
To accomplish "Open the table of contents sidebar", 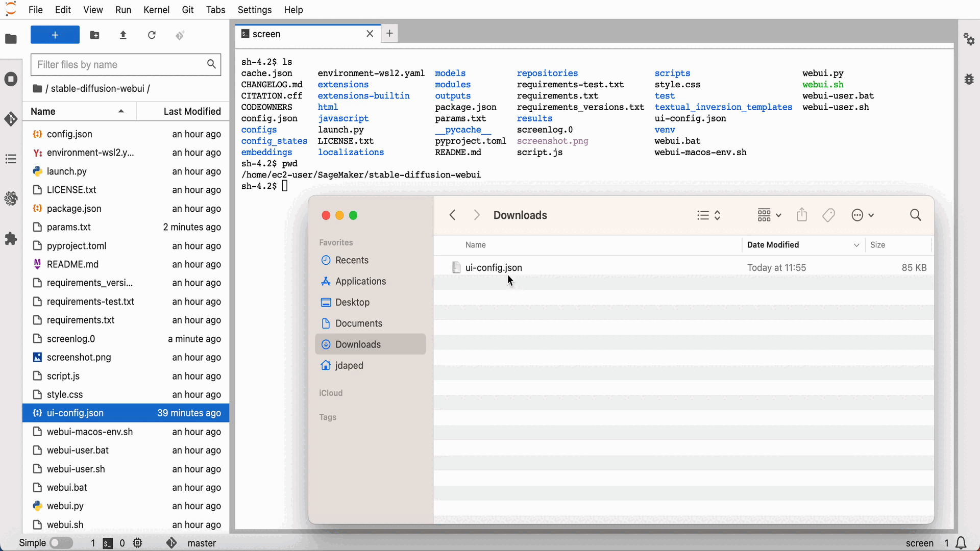I will [x=11, y=159].
